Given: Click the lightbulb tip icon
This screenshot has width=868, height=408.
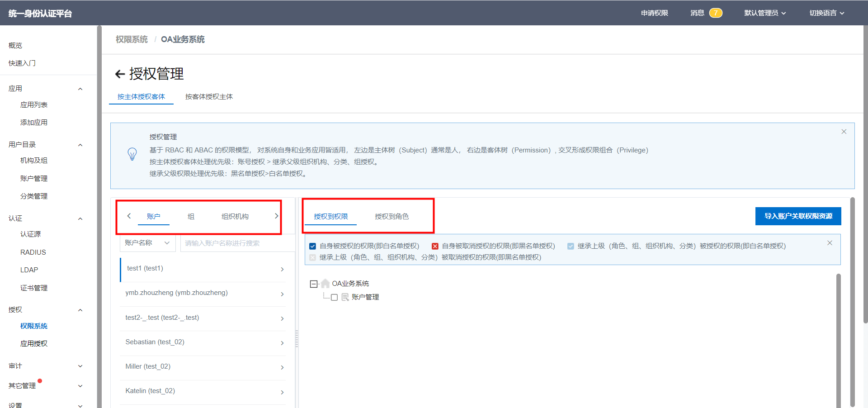Looking at the screenshot, I should click(132, 154).
